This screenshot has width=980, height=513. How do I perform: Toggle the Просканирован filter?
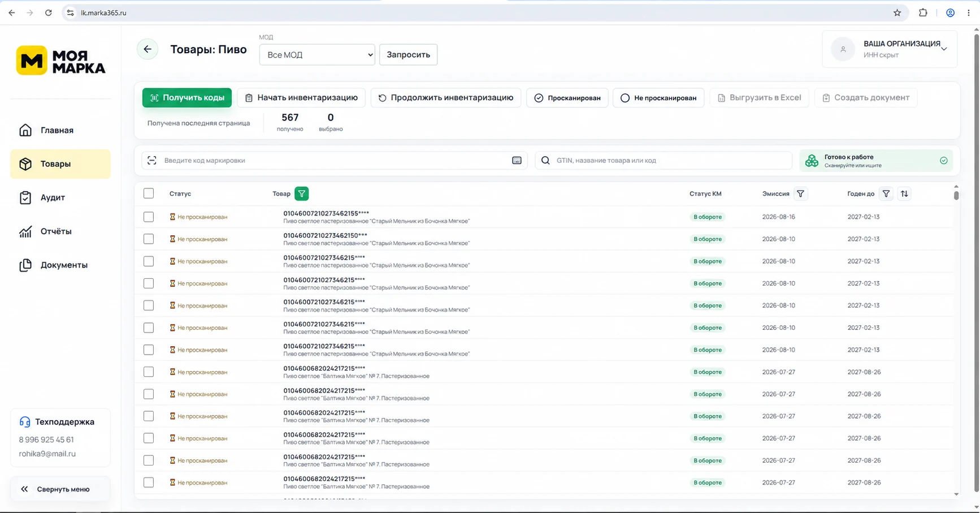(567, 98)
